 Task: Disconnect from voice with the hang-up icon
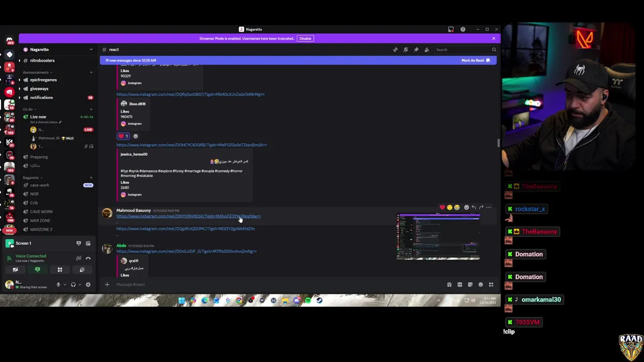pos(88,258)
